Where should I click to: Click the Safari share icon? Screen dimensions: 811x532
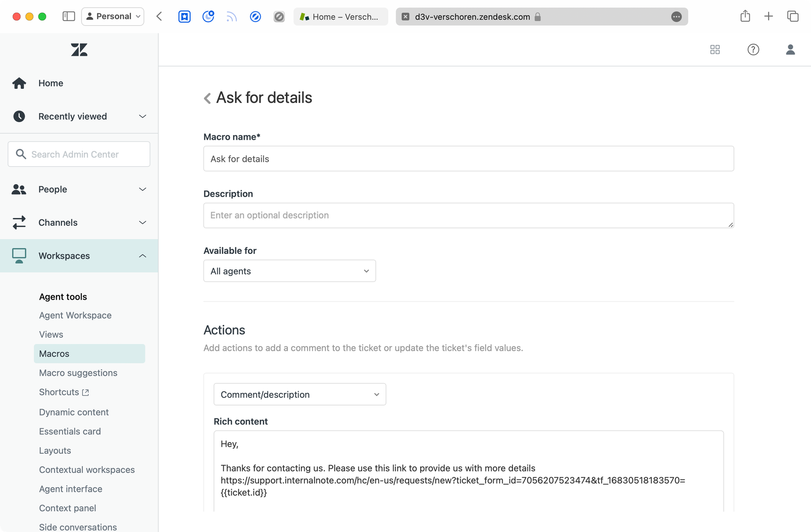(x=745, y=17)
